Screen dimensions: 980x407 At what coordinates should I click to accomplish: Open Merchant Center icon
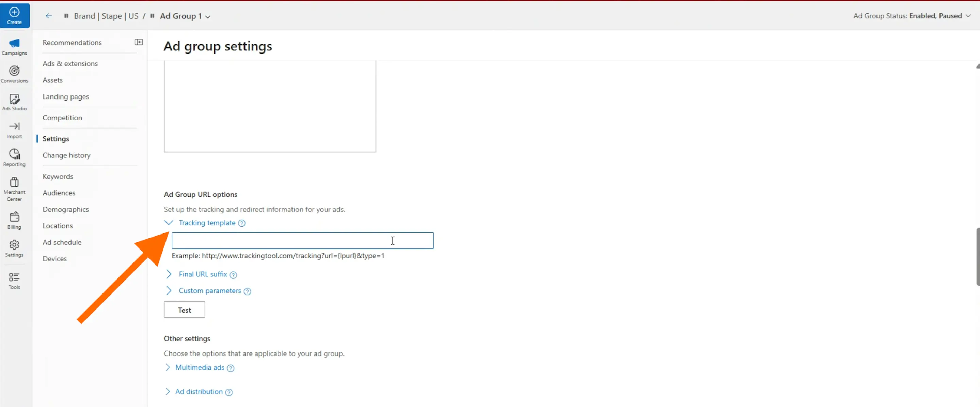[x=14, y=182]
